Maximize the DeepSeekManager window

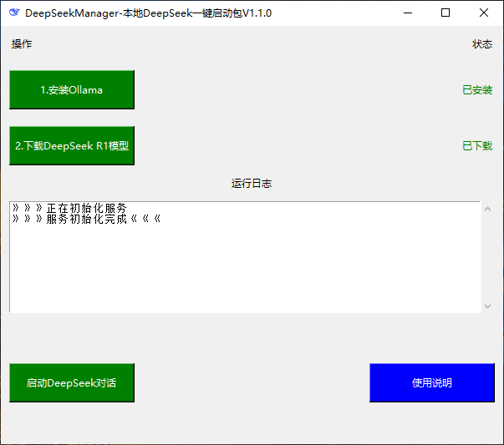point(445,13)
